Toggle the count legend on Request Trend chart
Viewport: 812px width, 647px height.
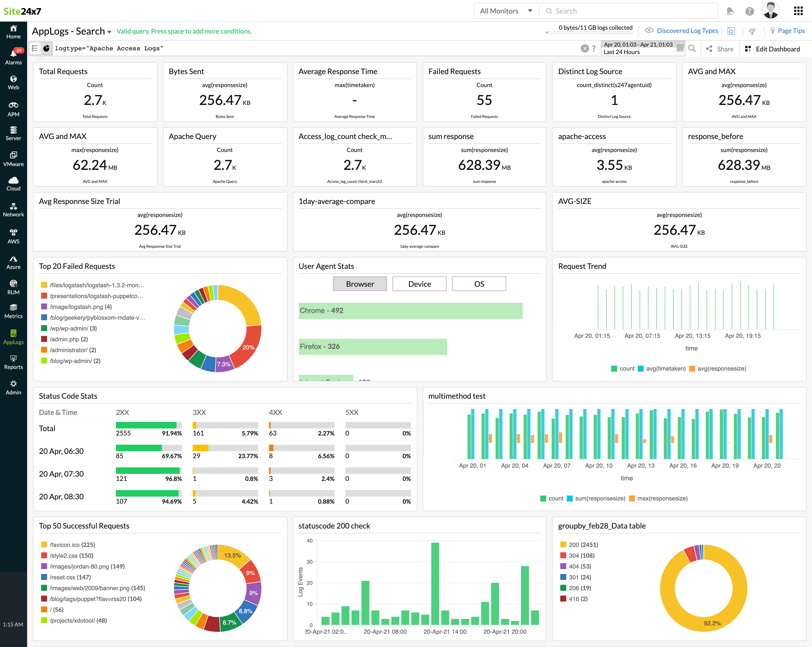click(623, 368)
